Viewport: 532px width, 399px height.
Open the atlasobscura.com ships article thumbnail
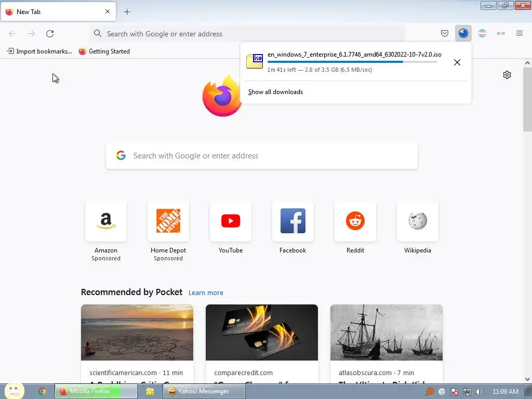point(387,332)
